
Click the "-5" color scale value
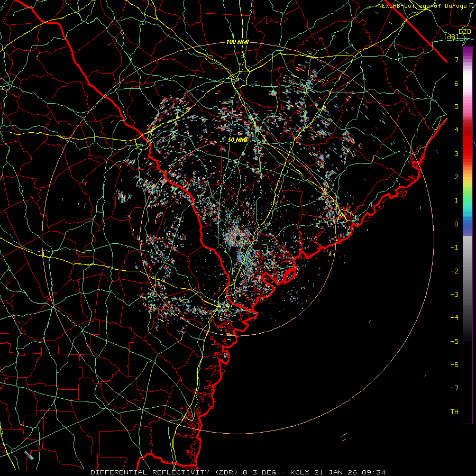pos(454,342)
